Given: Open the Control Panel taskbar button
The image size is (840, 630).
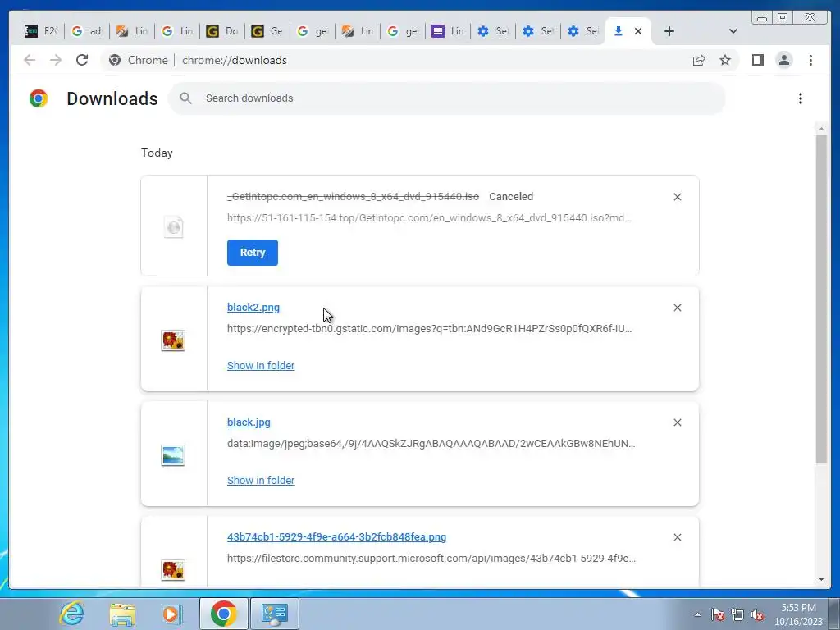Looking at the screenshot, I should click(275, 614).
